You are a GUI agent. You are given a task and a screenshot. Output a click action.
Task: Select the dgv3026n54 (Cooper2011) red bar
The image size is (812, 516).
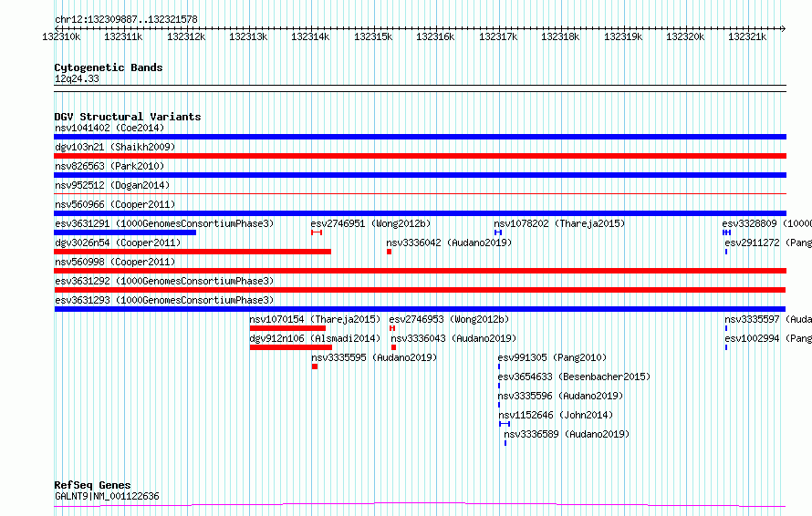coord(193,252)
